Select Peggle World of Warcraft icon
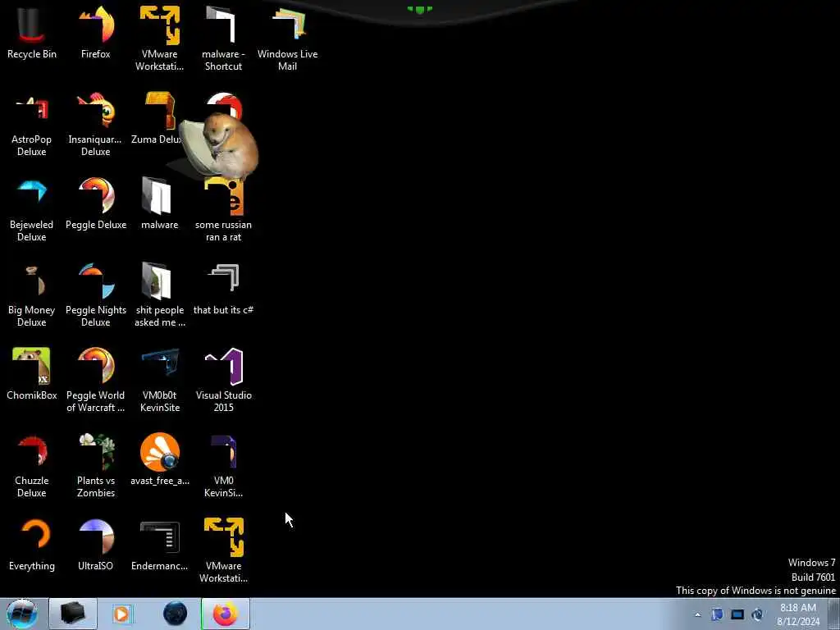840x630 pixels. (96, 381)
